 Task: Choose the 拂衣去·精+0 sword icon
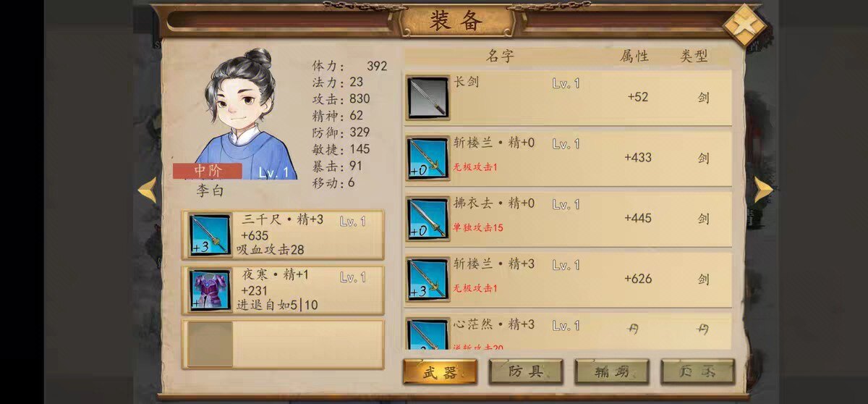[428, 218]
